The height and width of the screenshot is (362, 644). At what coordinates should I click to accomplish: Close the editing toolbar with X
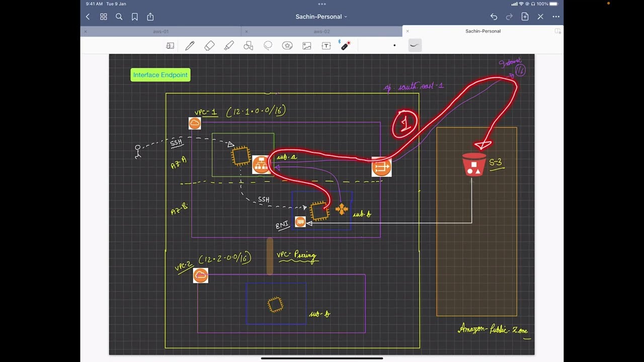(540, 17)
